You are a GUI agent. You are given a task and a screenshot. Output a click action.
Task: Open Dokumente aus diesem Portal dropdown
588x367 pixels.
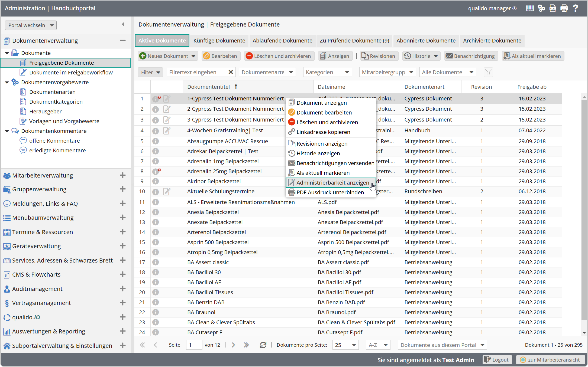click(442, 345)
